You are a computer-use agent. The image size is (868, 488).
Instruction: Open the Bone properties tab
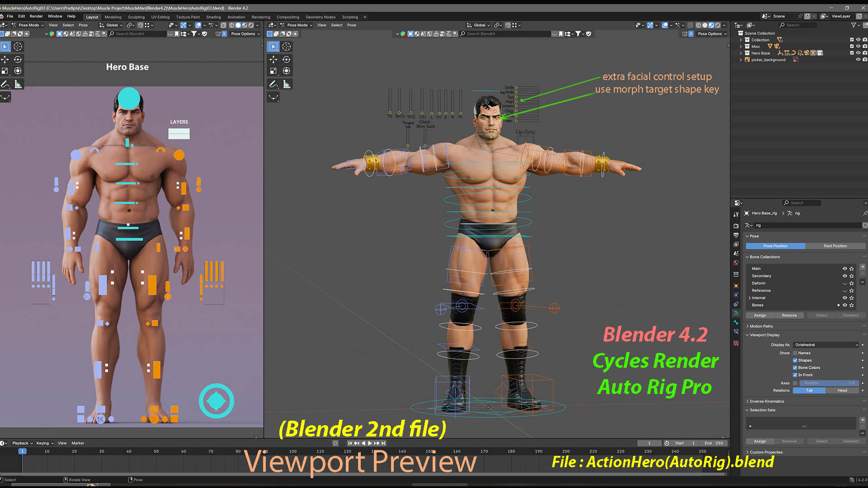click(736, 323)
